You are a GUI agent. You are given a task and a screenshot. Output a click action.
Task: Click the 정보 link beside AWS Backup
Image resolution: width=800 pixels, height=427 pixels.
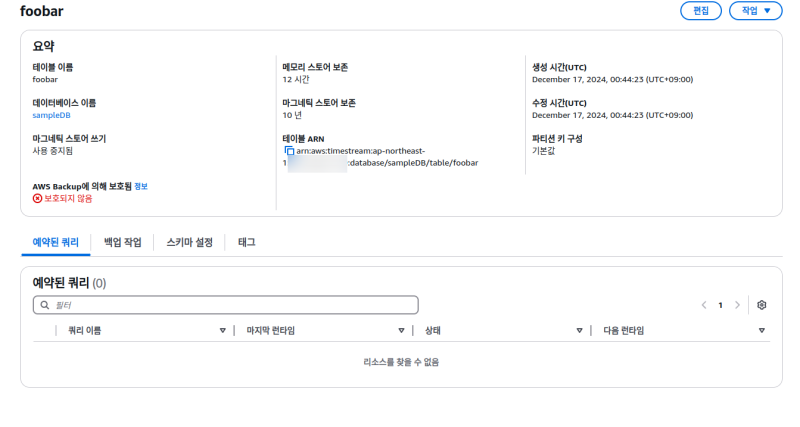point(141,186)
